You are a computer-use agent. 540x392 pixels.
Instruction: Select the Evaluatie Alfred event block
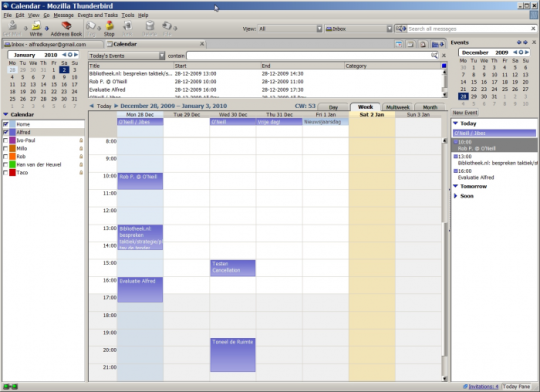(140, 290)
